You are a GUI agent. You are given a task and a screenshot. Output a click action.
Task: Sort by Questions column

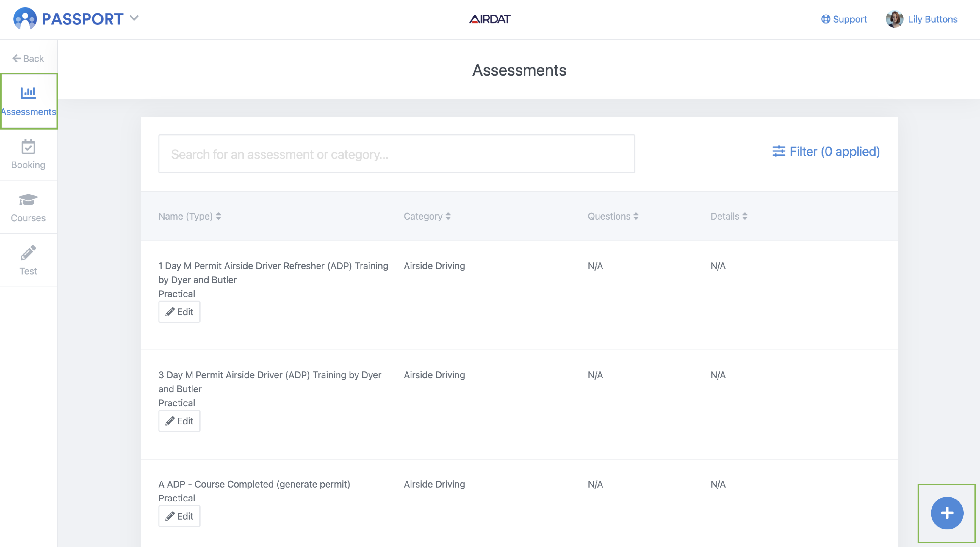coord(613,216)
